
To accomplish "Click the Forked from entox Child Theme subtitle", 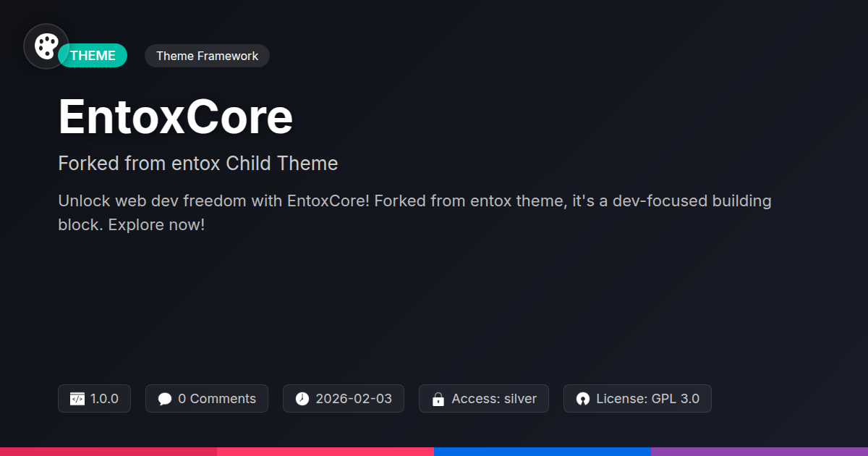I will [x=198, y=164].
